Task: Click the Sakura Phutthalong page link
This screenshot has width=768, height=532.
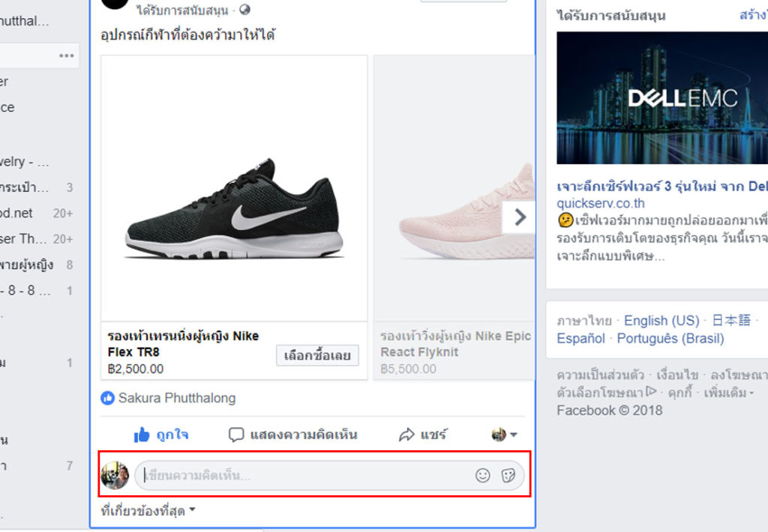Action: (177, 399)
